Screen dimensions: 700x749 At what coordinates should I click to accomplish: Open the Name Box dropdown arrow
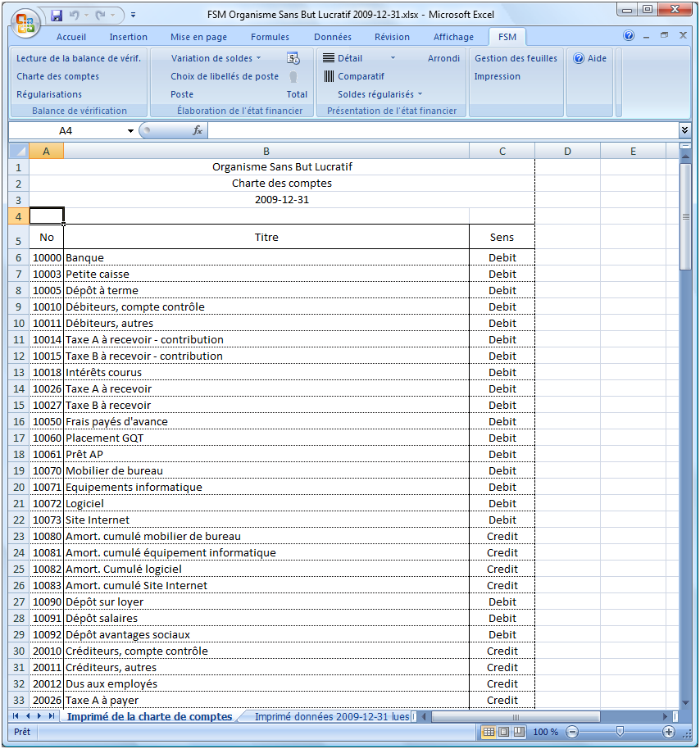pyautogui.click(x=130, y=131)
